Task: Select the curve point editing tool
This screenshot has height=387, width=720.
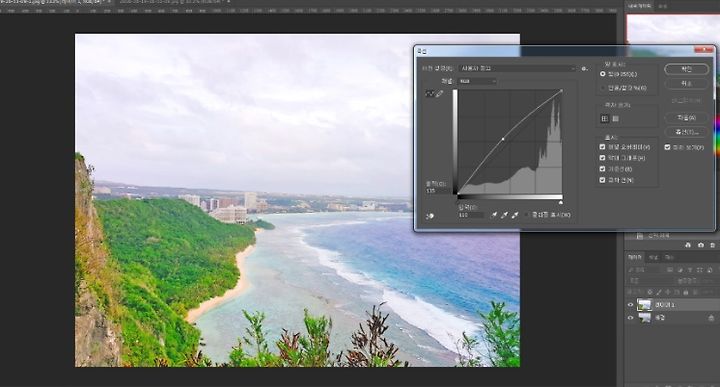Action: pyautogui.click(x=429, y=94)
